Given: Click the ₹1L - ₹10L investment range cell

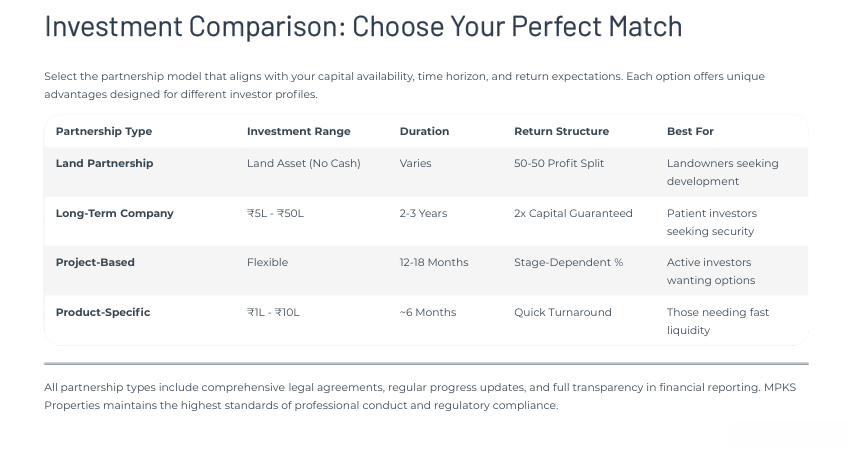Looking at the screenshot, I should tap(273, 312).
